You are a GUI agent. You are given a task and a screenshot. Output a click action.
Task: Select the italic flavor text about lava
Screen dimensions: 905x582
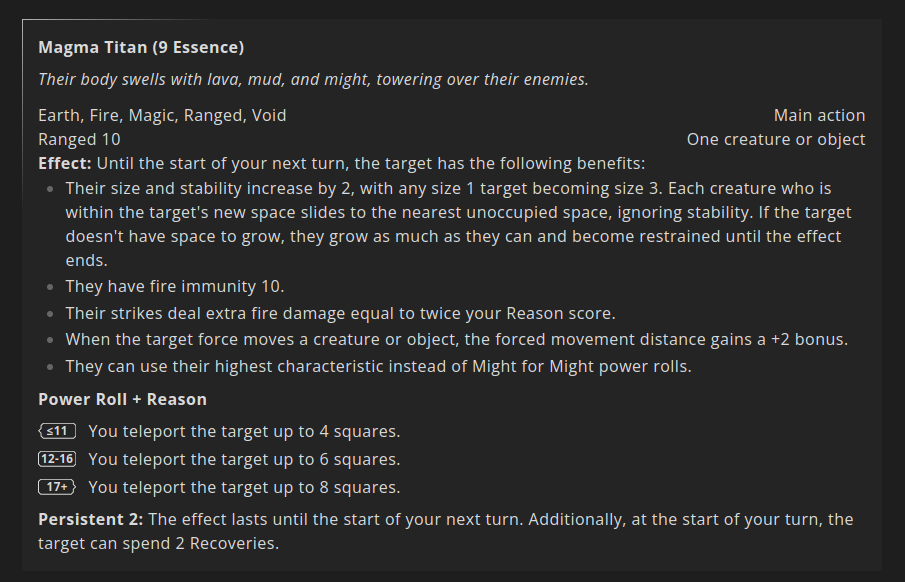click(313, 80)
